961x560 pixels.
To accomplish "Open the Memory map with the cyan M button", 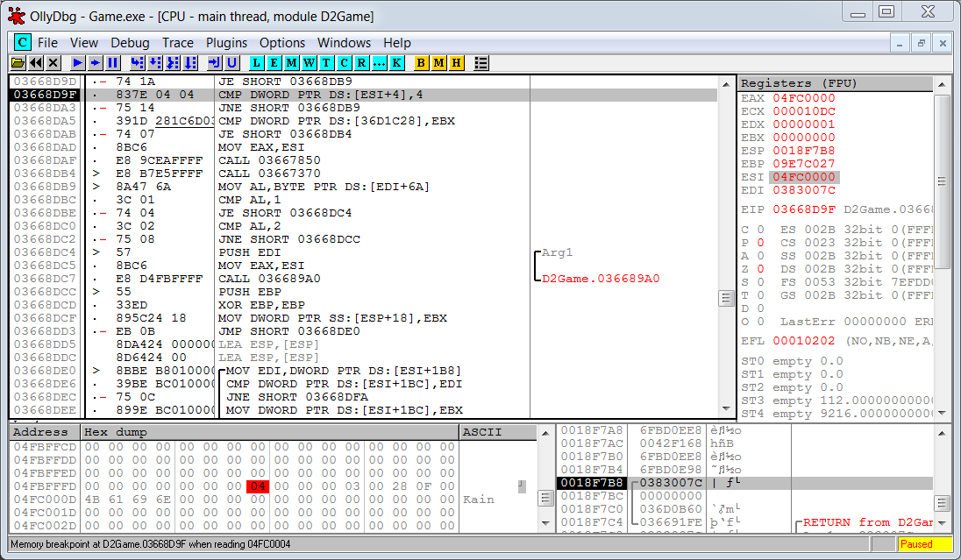I will coord(291,63).
